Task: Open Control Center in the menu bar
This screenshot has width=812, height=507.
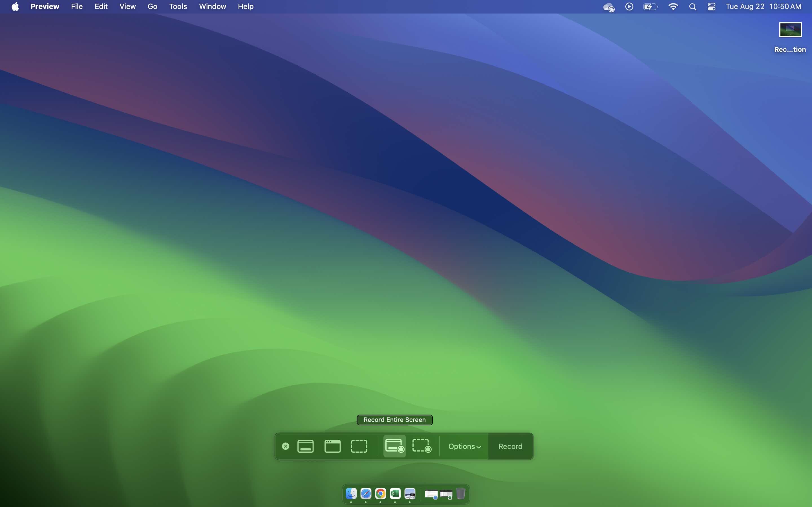Action: tap(712, 6)
